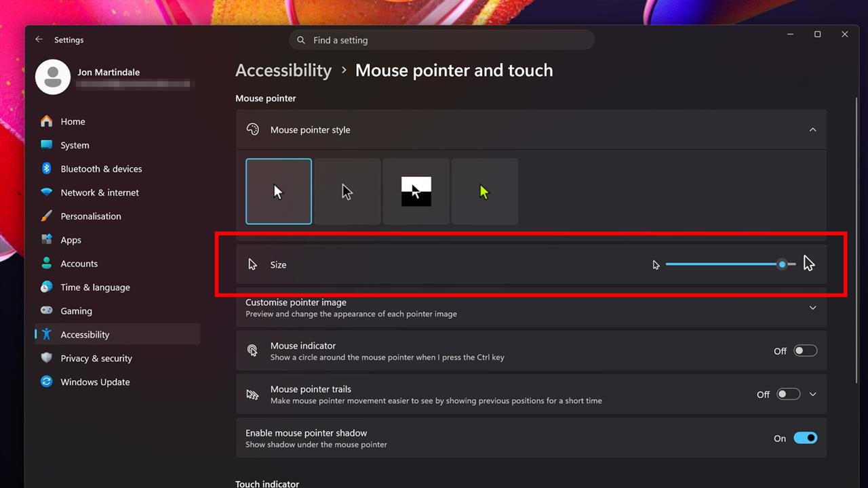Click the 'Mouse pointer' section heading
868x488 pixels.
pyautogui.click(x=266, y=98)
